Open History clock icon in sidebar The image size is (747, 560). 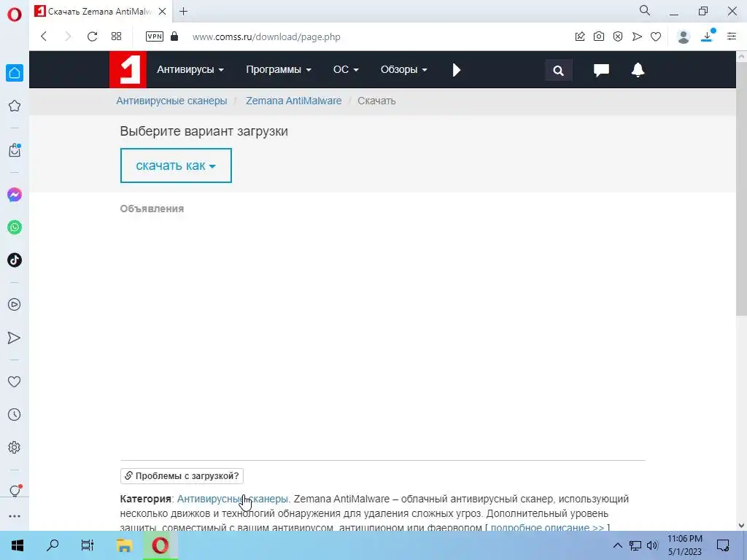(15, 415)
